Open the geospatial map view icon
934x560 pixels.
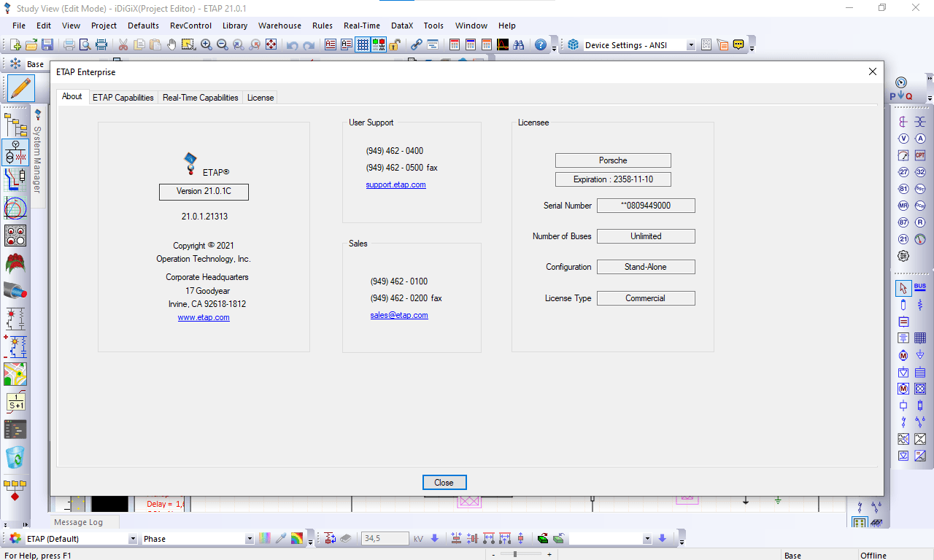pyautogui.click(x=16, y=374)
